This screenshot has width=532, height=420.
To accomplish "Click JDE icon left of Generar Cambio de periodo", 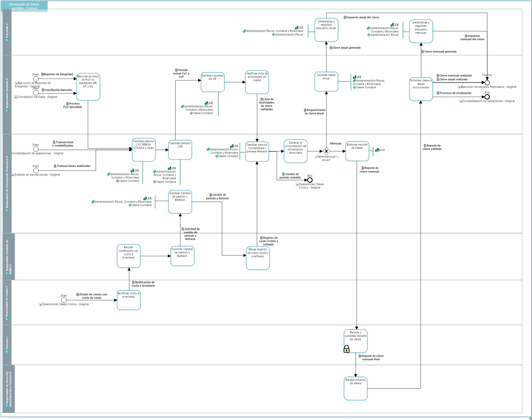I will tap(145, 198).
